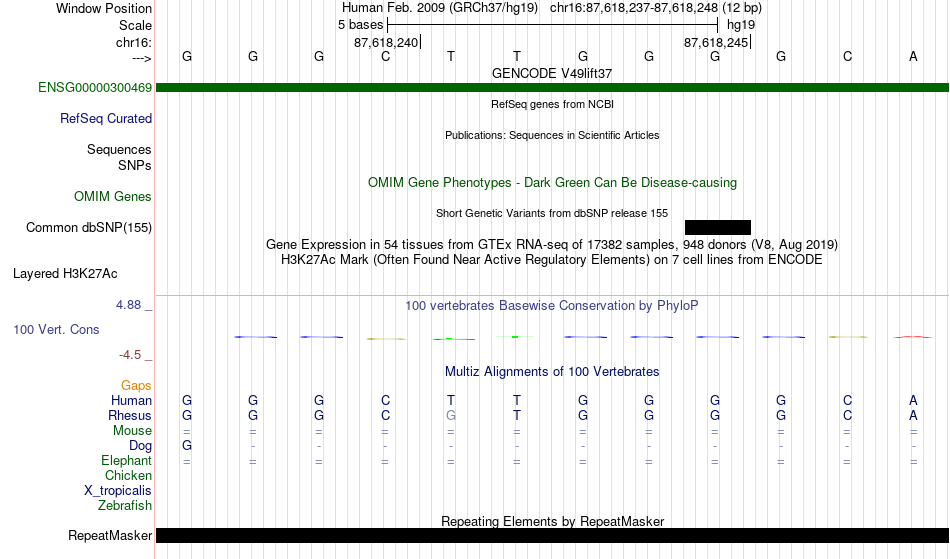Click the GENCODE V49lift37 track title
This screenshot has height=559, width=950.
[552, 73]
